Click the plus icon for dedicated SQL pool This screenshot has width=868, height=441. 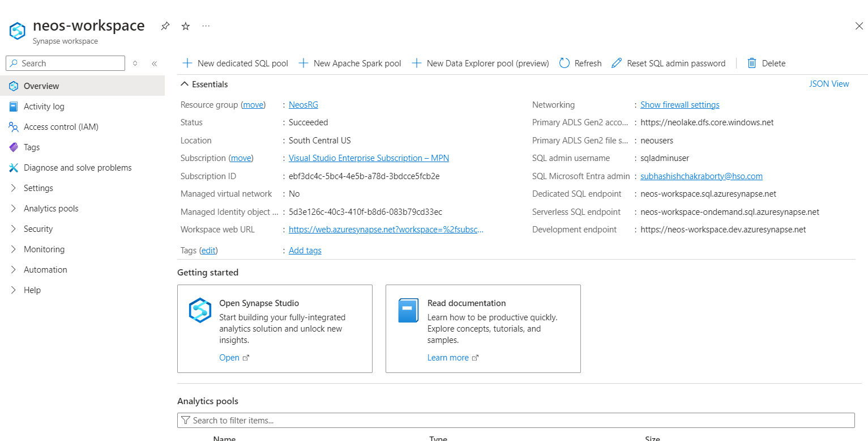click(187, 63)
